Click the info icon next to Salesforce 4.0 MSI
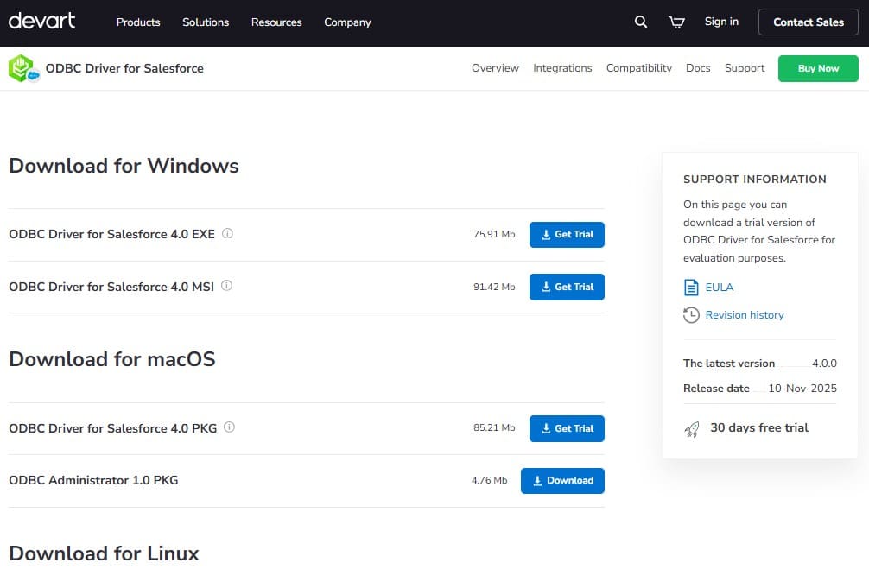Image resolution: width=869 pixels, height=588 pixels. [x=226, y=284]
